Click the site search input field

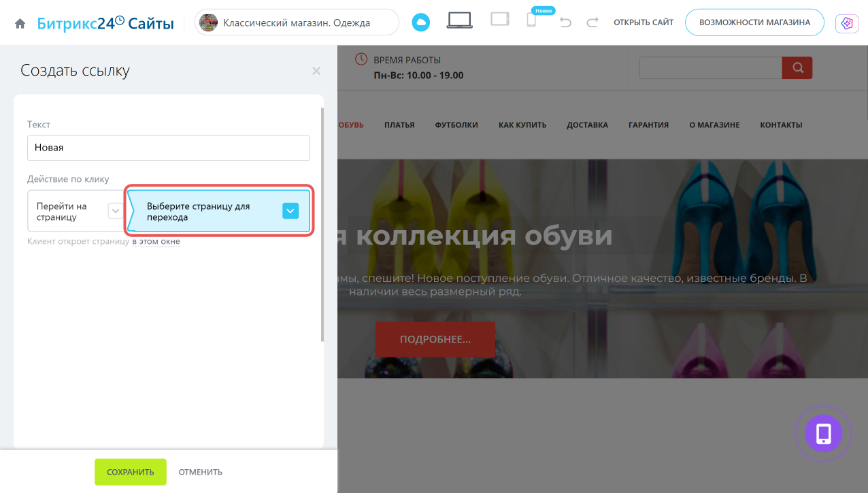[711, 67]
